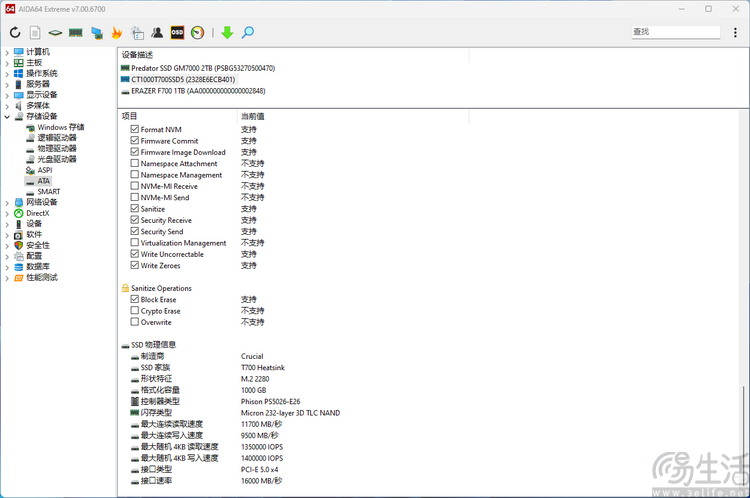Select the Phison PS5026-E26 value
The image size is (750, 498).
271,401
